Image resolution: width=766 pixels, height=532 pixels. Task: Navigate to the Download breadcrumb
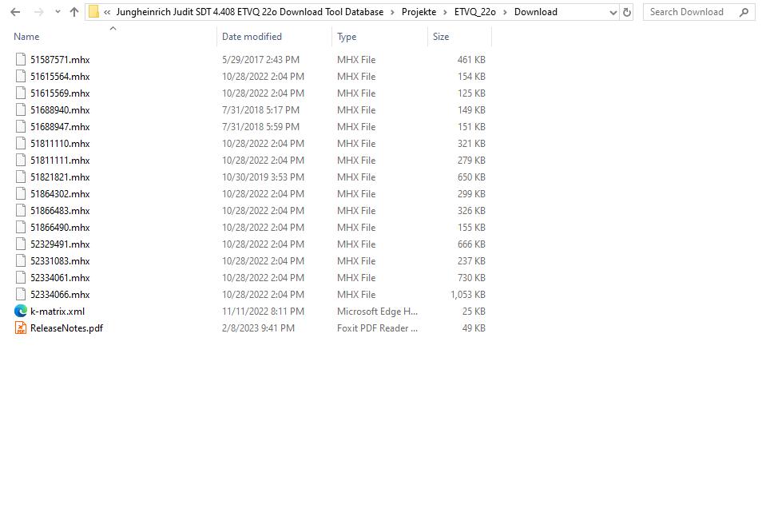535,12
